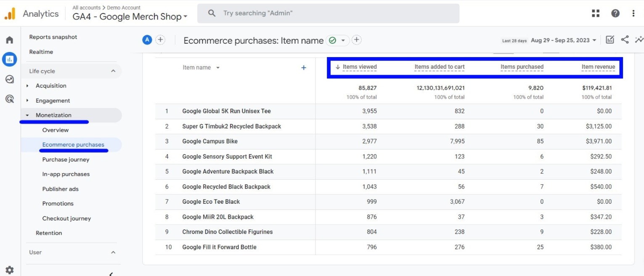Share this report
This screenshot has width=644, height=276.
[x=625, y=40]
